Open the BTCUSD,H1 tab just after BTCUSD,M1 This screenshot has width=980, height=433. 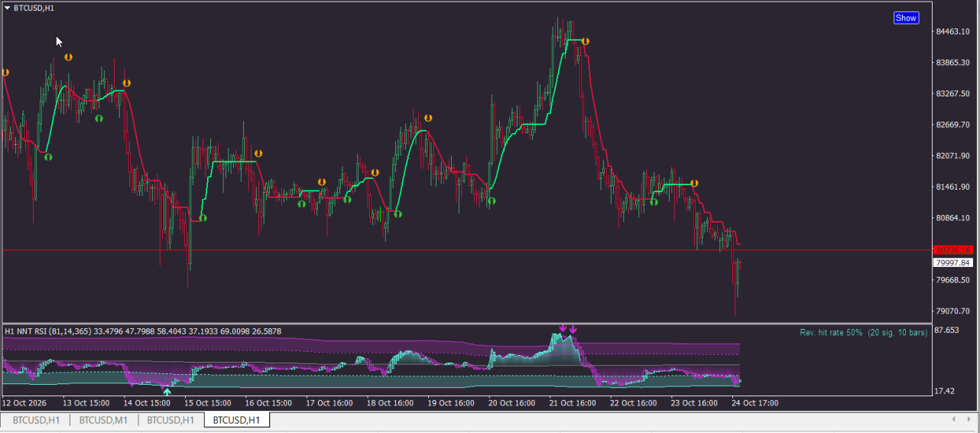170,420
